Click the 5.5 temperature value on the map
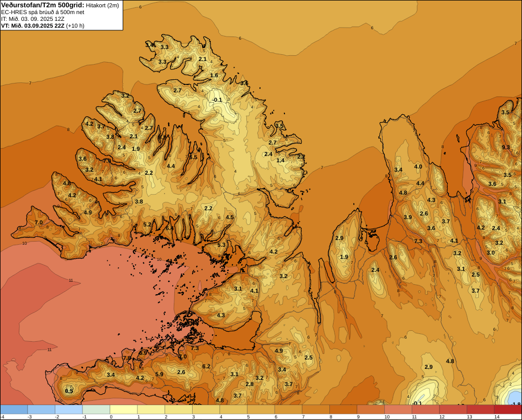 click(193, 158)
